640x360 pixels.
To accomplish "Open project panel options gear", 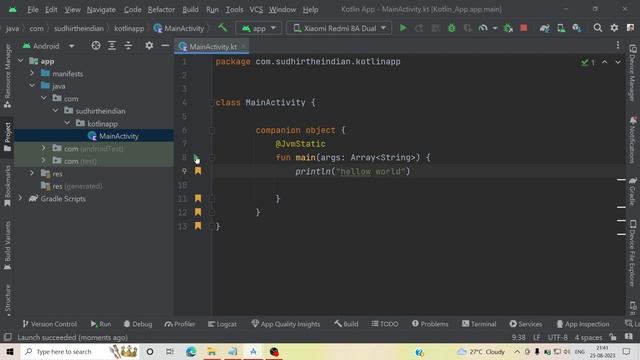I will point(149,46).
